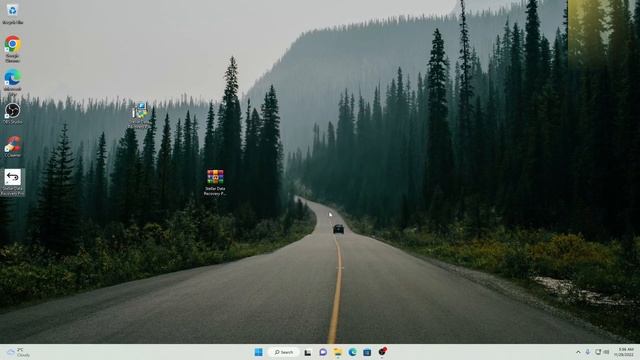Select the Stellar Data Recovery WinRAR archive

click(215, 182)
